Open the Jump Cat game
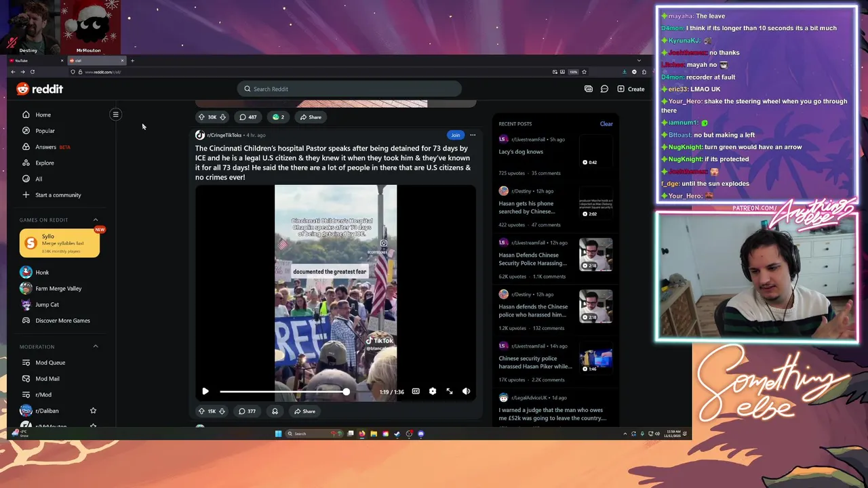The width and height of the screenshot is (868, 488). [x=39, y=305]
